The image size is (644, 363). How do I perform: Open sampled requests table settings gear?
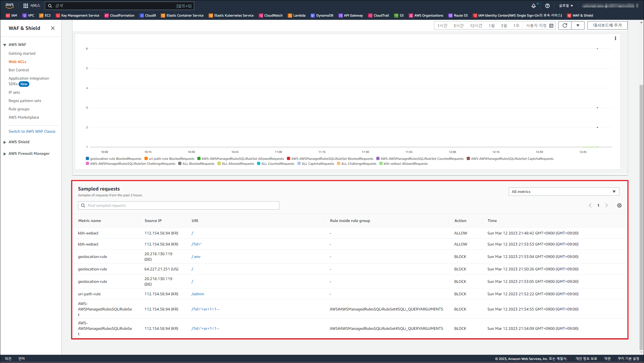pyautogui.click(x=619, y=205)
